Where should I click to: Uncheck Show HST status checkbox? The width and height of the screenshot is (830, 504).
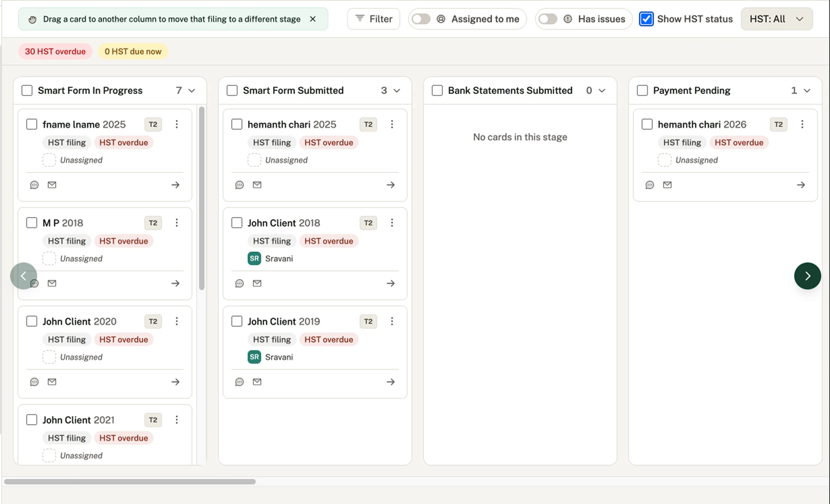pos(646,19)
